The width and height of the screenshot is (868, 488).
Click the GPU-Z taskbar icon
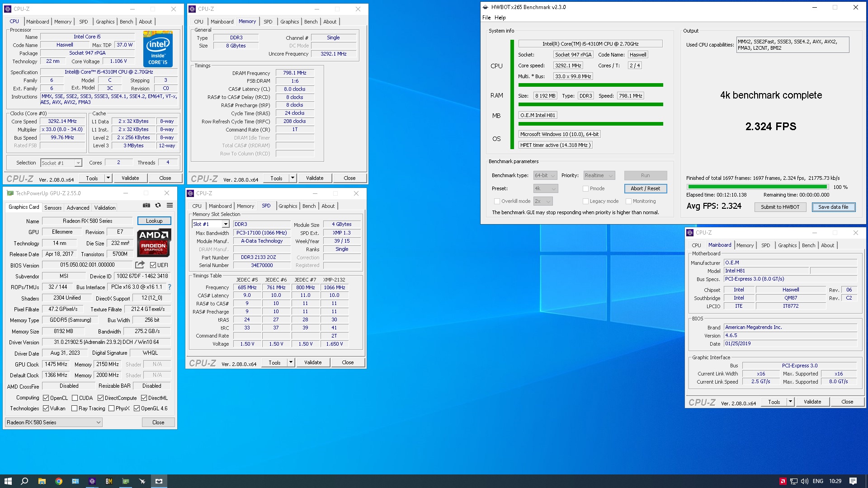tap(125, 481)
